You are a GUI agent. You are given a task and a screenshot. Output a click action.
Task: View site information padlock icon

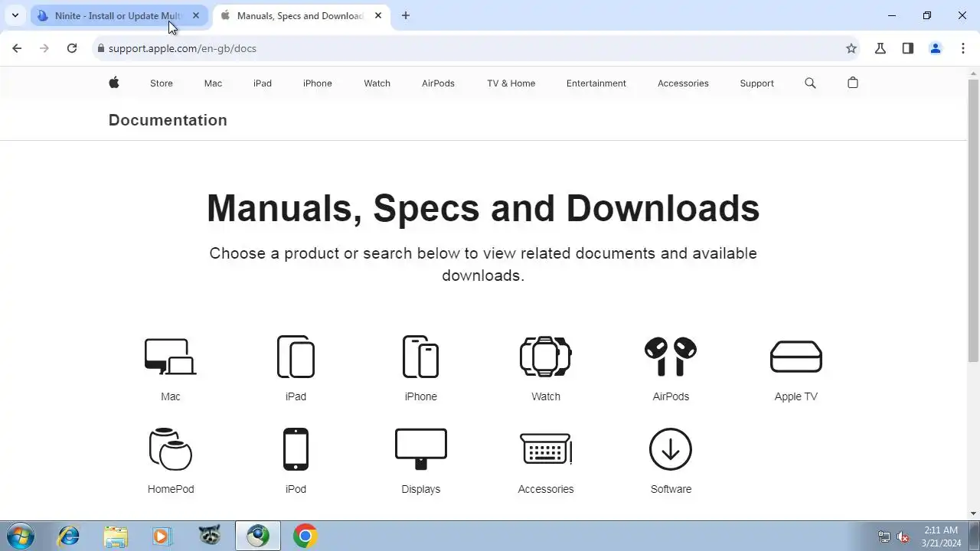[100, 48]
